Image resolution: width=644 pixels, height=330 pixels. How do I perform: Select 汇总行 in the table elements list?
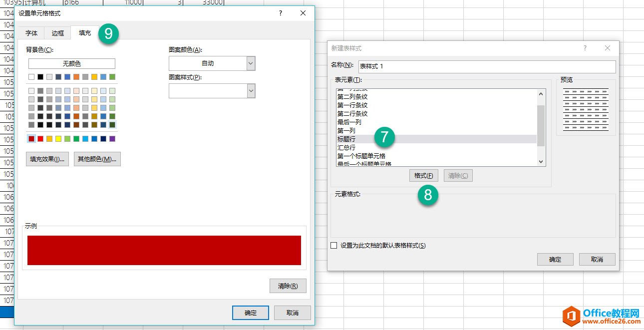tap(359, 147)
